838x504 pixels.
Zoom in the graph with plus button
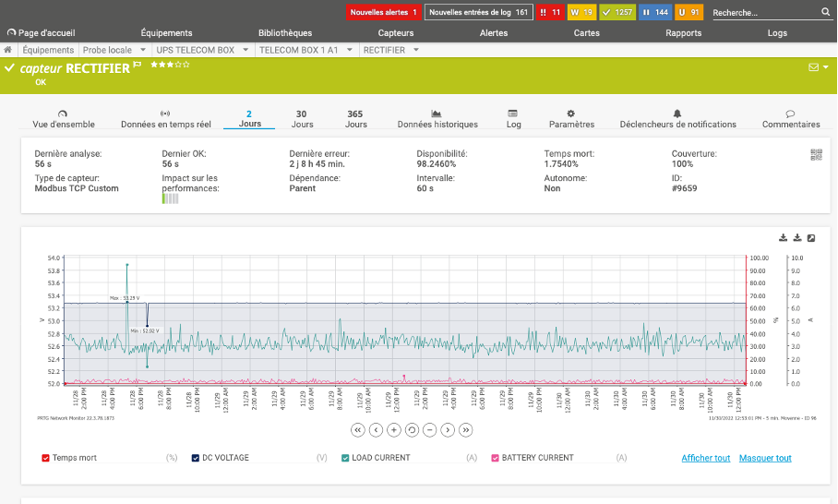tap(394, 430)
